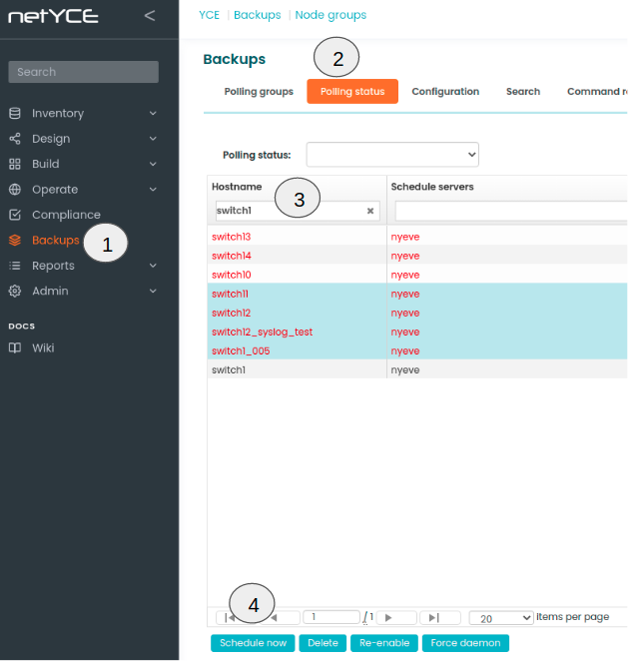
Task: Click the Backups breadcrumb link
Action: (258, 15)
